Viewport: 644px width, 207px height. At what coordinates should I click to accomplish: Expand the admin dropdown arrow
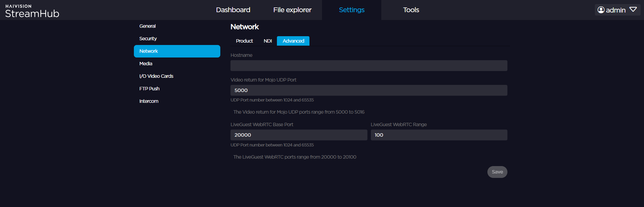[x=633, y=10]
